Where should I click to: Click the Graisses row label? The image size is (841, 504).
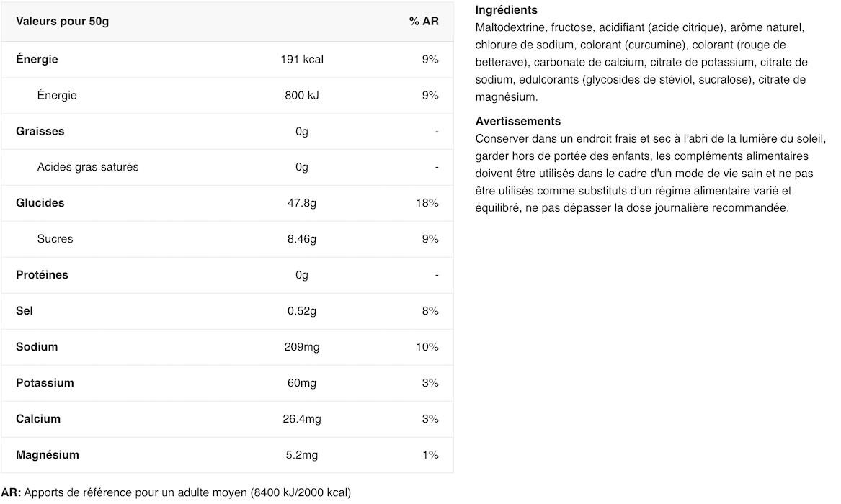40,131
